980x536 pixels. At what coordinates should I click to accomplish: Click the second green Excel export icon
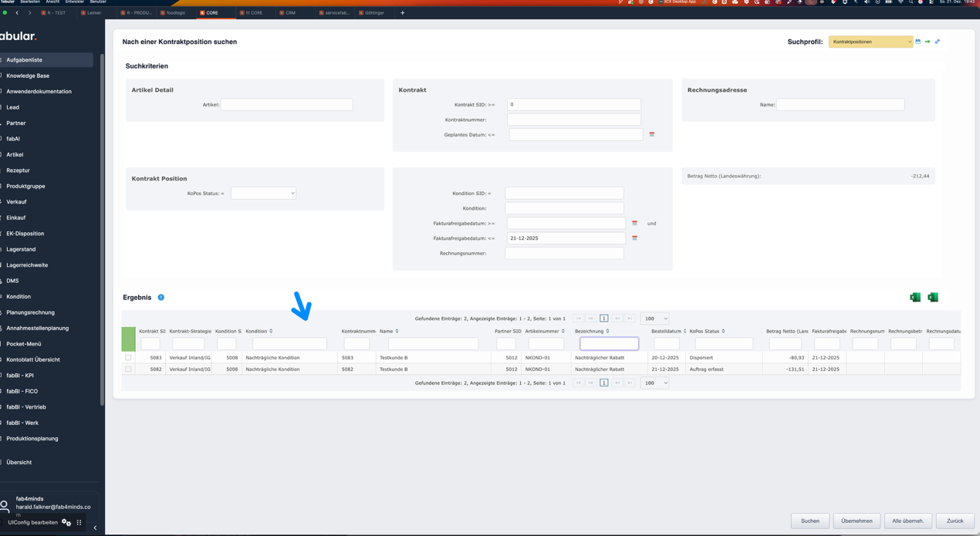[933, 297]
